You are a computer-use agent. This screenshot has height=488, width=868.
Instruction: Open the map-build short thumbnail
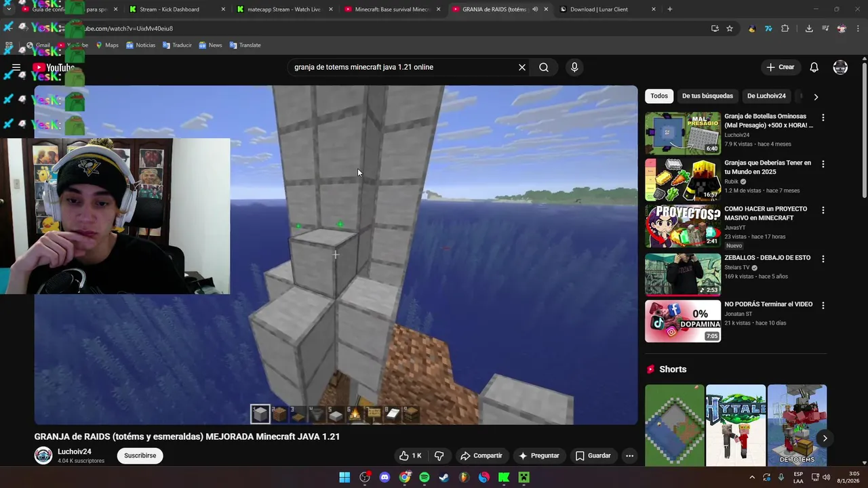tap(675, 426)
